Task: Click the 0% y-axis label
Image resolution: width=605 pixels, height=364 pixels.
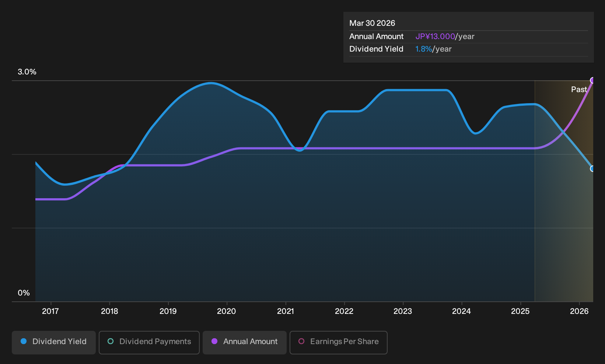Action: 24,293
